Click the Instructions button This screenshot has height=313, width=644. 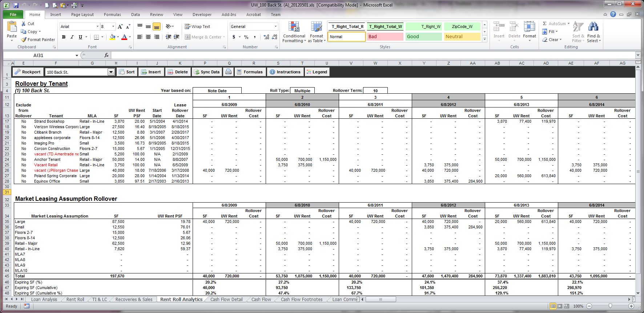285,72
